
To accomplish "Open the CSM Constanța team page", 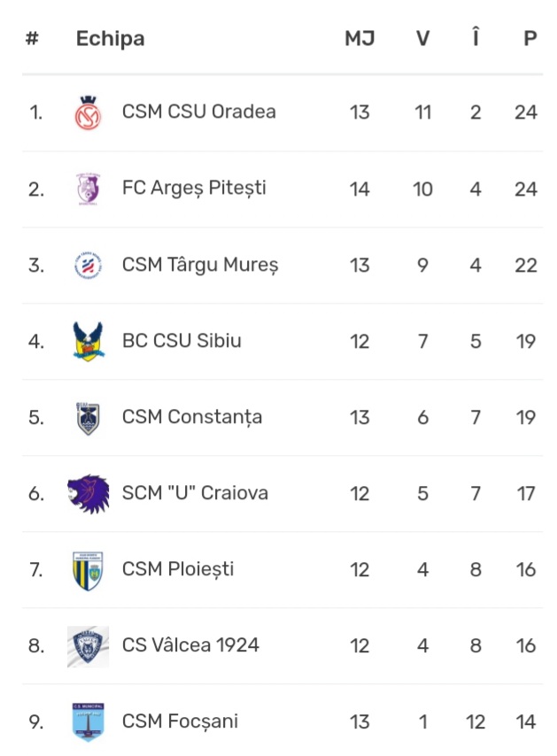I will [192, 418].
